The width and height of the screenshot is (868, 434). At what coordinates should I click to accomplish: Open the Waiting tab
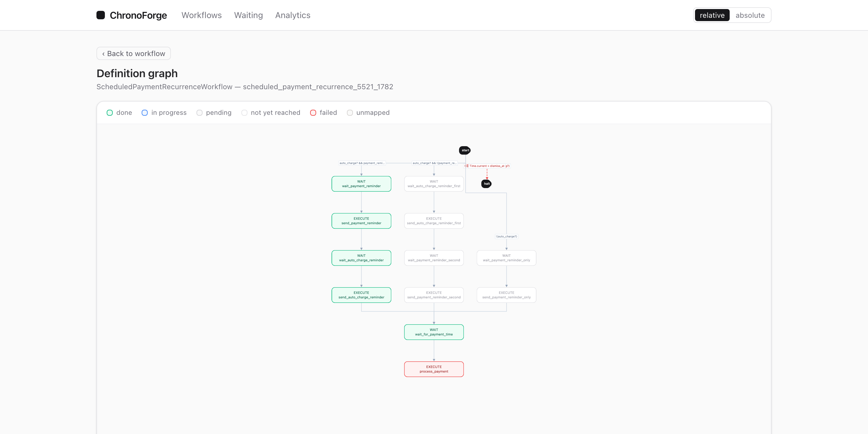coord(248,15)
